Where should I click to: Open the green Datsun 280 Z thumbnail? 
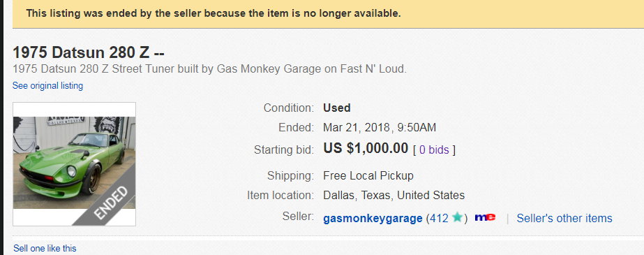tap(75, 164)
